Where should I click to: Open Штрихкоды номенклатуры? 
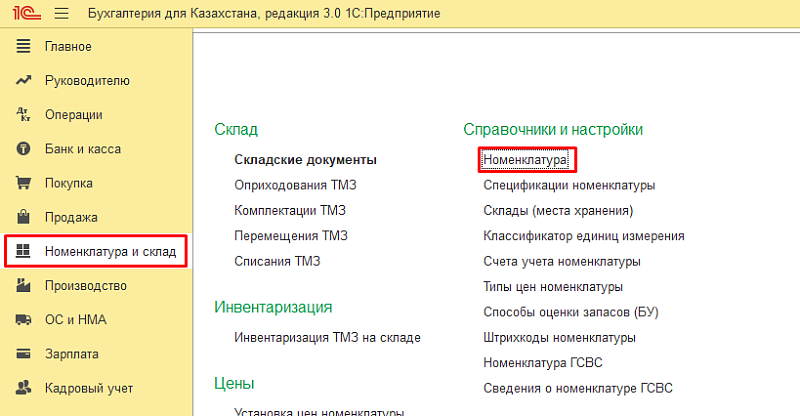(x=559, y=338)
